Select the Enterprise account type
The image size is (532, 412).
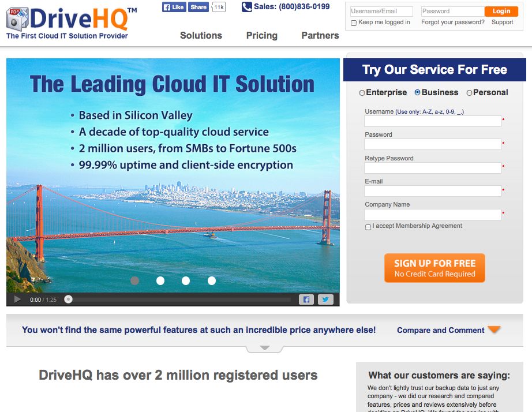362,93
